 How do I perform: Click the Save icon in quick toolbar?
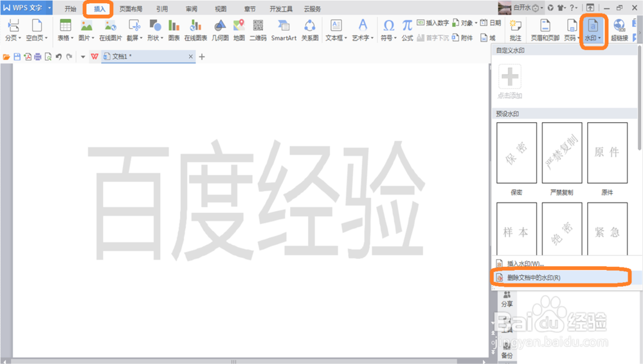pyautogui.click(x=17, y=57)
